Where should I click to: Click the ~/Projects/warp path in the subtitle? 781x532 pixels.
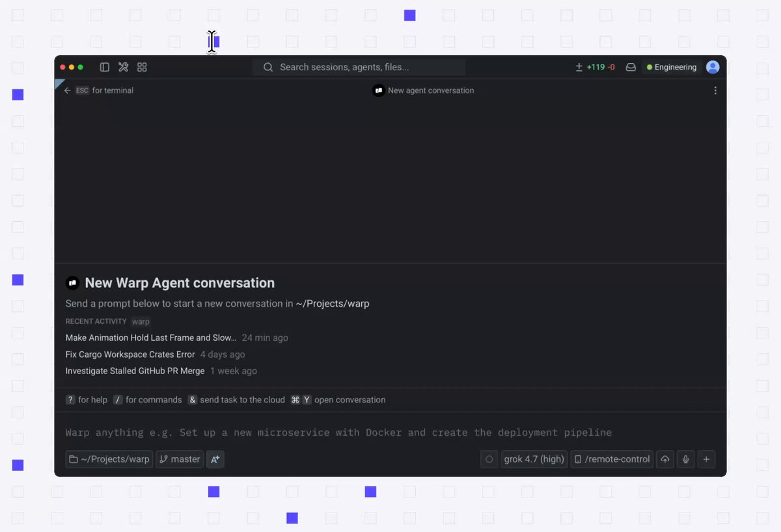click(x=333, y=304)
